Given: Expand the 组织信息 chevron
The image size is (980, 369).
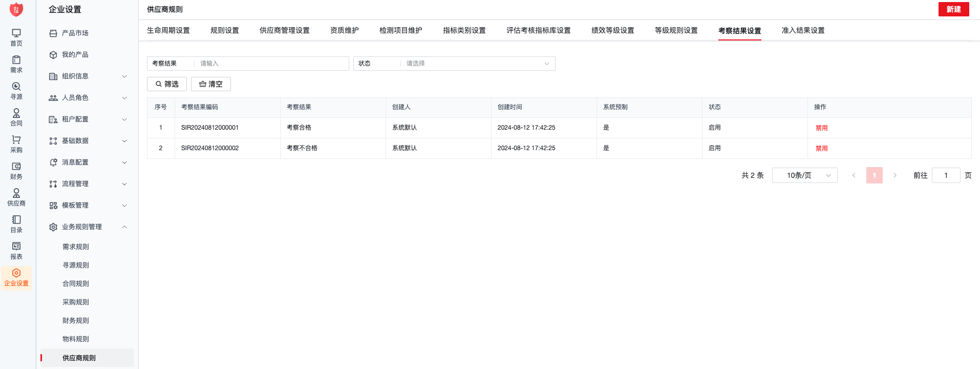Looking at the screenshot, I should [x=124, y=76].
